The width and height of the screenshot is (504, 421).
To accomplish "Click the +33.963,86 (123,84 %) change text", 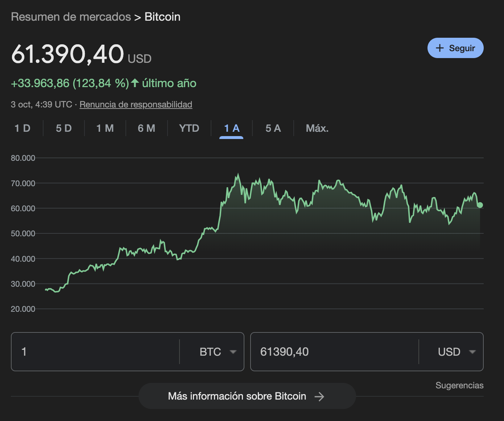I will coord(70,83).
